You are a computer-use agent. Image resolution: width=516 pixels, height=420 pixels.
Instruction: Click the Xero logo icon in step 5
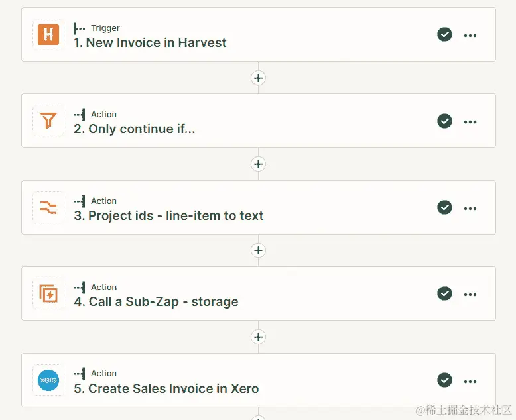pos(48,380)
